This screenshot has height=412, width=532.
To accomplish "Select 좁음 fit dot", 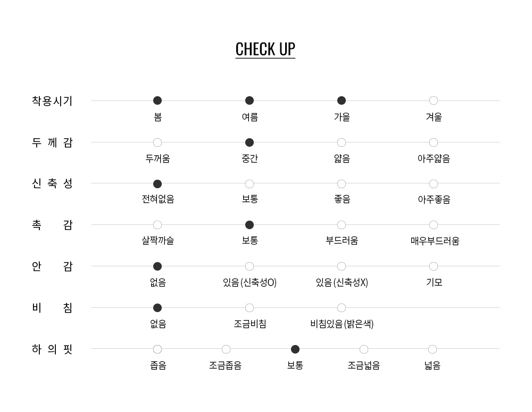I will coord(157,349).
